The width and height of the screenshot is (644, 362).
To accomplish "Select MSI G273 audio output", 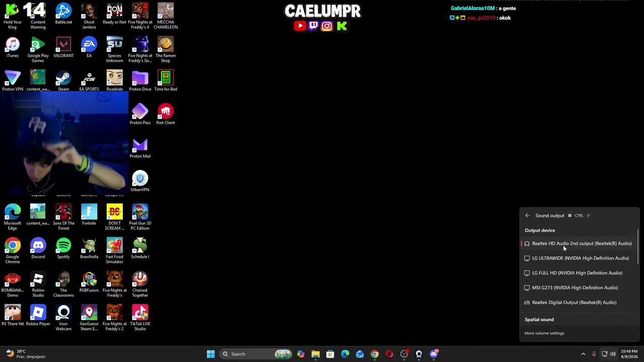I will pos(579,288).
